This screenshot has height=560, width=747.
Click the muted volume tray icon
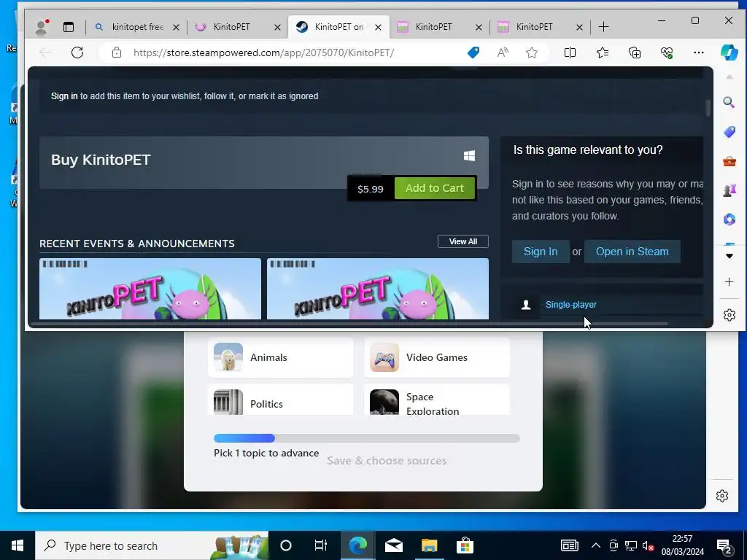[x=648, y=545]
